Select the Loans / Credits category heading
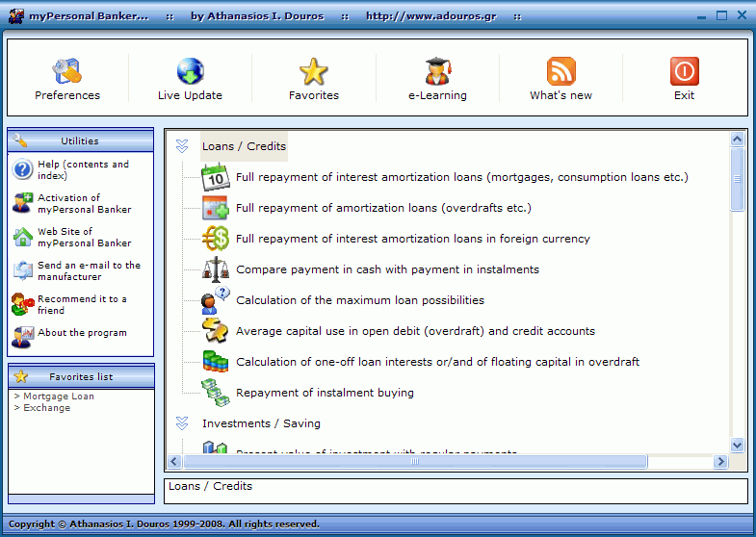This screenshot has height=537, width=756. (244, 146)
